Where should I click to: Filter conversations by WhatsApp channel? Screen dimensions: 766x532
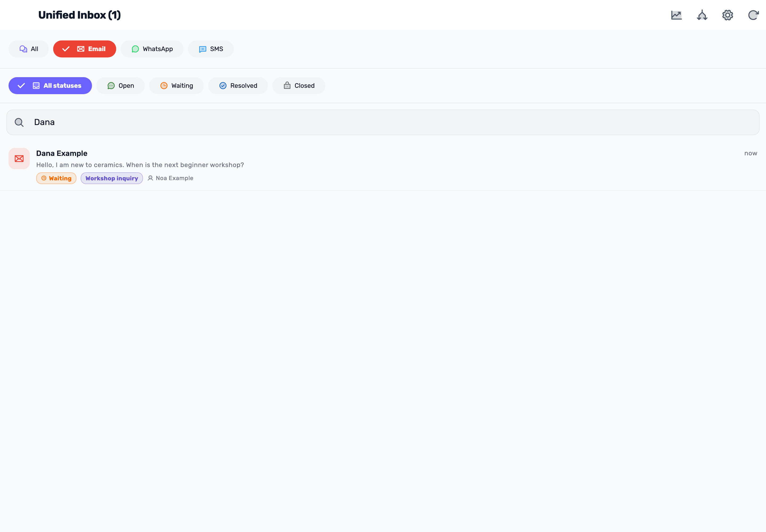pyautogui.click(x=152, y=49)
